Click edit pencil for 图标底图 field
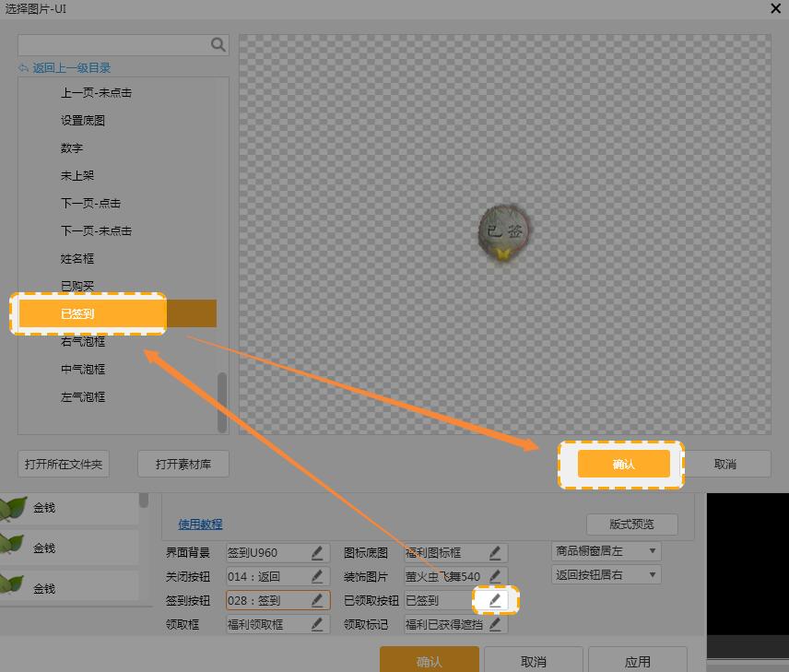789x672 pixels. pyautogui.click(x=495, y=553)
